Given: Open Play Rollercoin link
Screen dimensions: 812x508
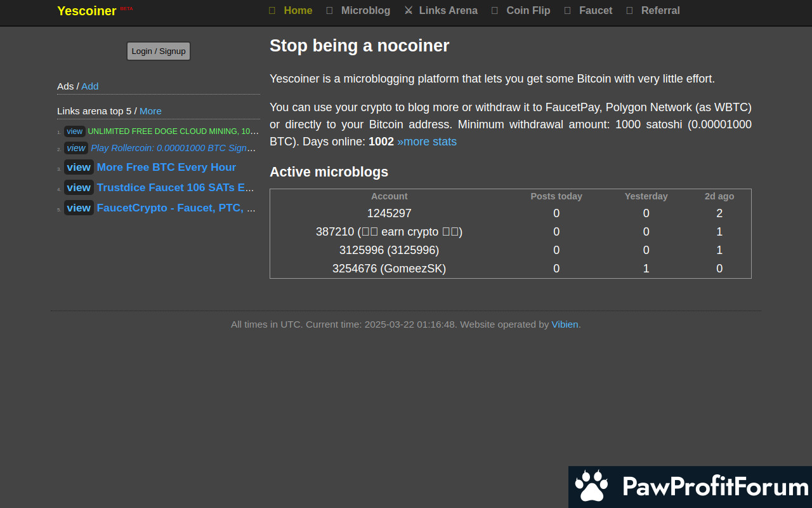Looking at the screenshot, I should pos(173,148).
